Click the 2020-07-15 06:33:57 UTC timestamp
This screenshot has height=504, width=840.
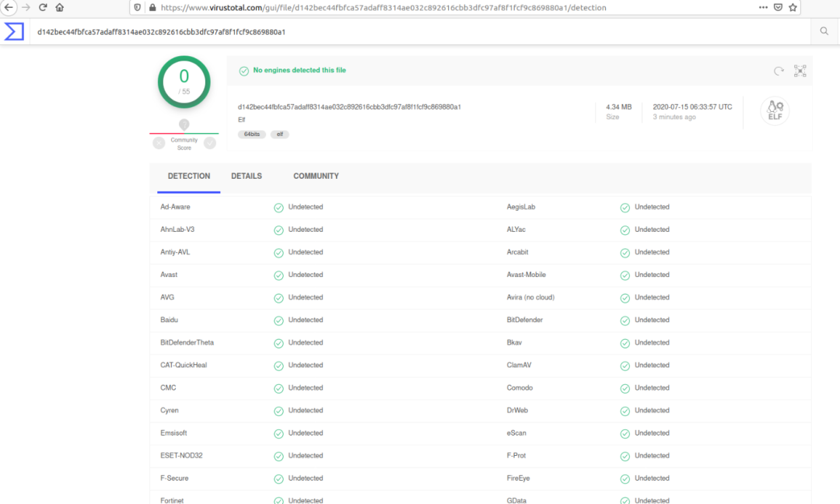(692, 107)
